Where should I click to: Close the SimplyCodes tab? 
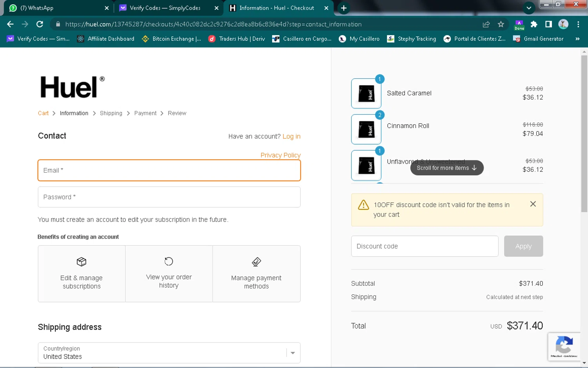[216, 8]
